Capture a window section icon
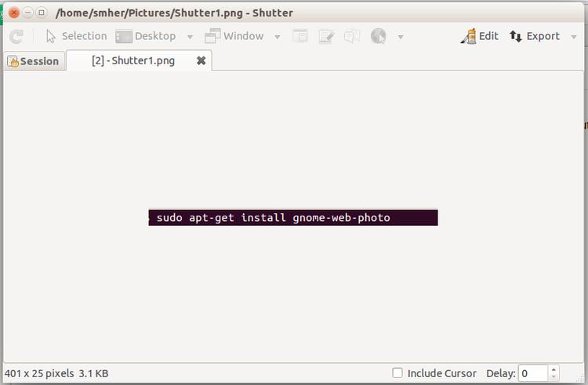The width and height of the screenshot is (588, 385). [x=299, y=36]
